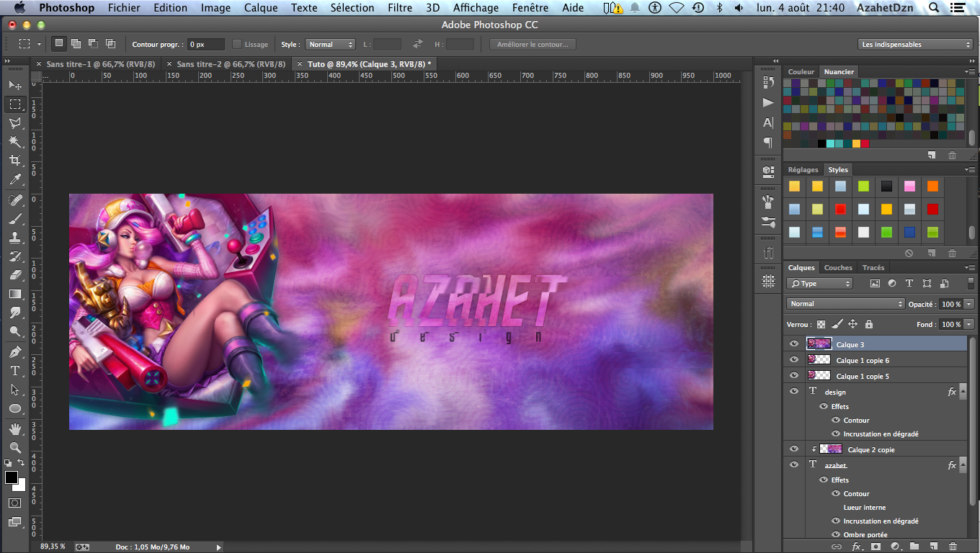Open the Character panel icon
This screenshot has width=980, height=553.
[x=768, y=122]
